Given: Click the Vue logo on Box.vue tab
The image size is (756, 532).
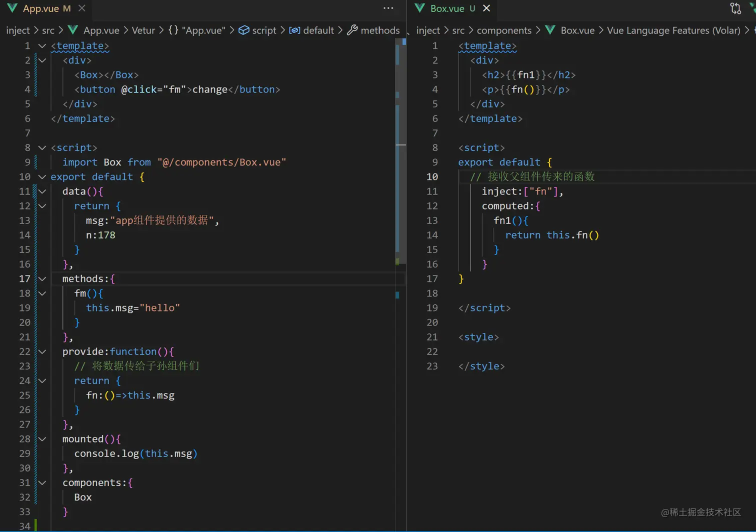Looking at the screenshot, I should tap(420, 8).
